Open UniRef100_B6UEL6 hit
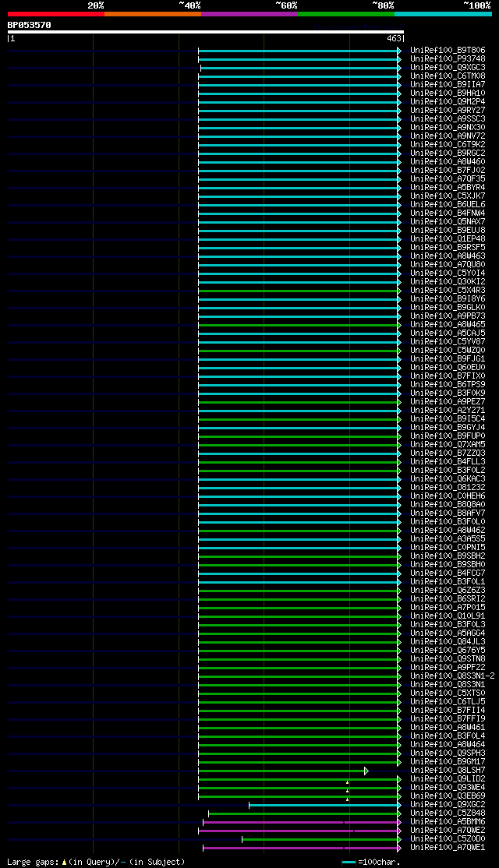Screen dimensions: 499x868 448,204
